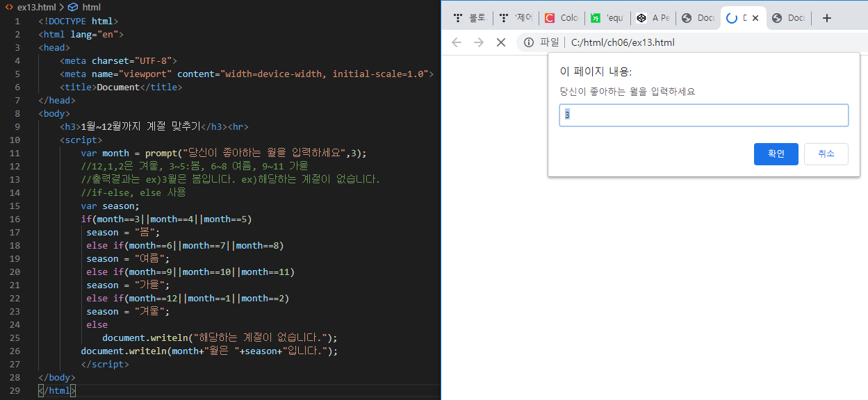Click the prompt input field containing 3
868x400 pixels.
[703, 115]
